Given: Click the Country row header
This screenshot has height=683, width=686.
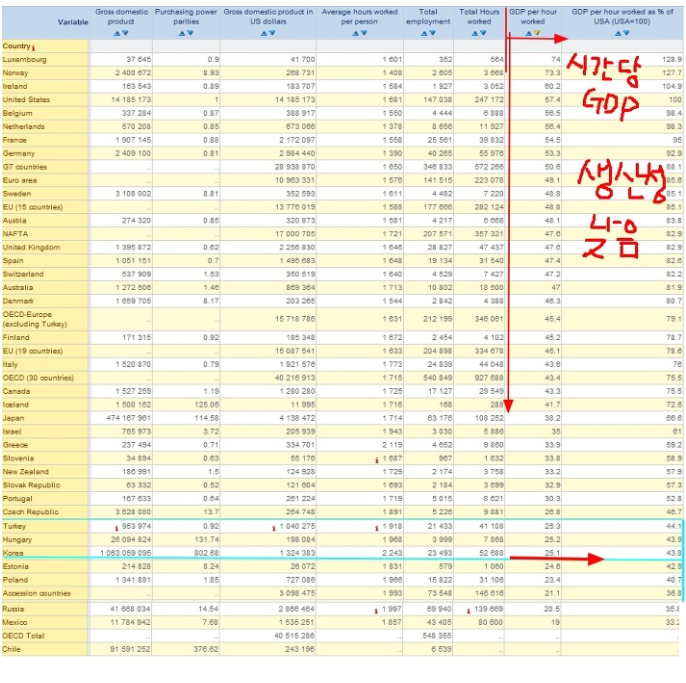Looking at the screenshot, I should tap(16, 46).
